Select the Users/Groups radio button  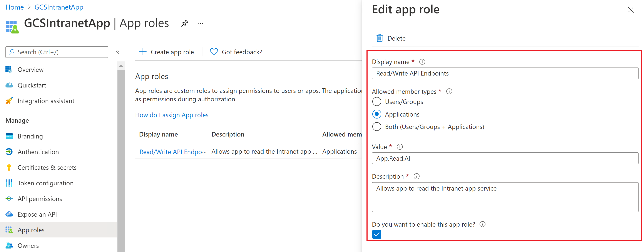[377, 102]
